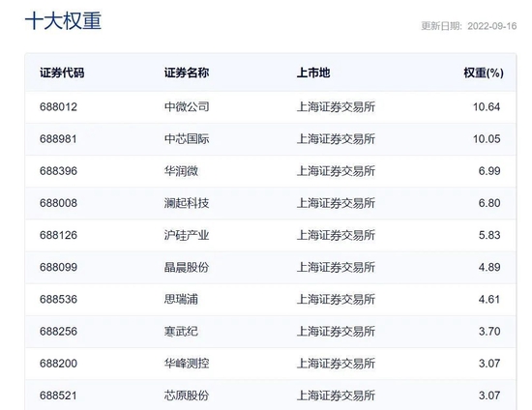Screen dimensions: 532x410
Task: Click the 证券代码 column header
Action: (62, 73)
